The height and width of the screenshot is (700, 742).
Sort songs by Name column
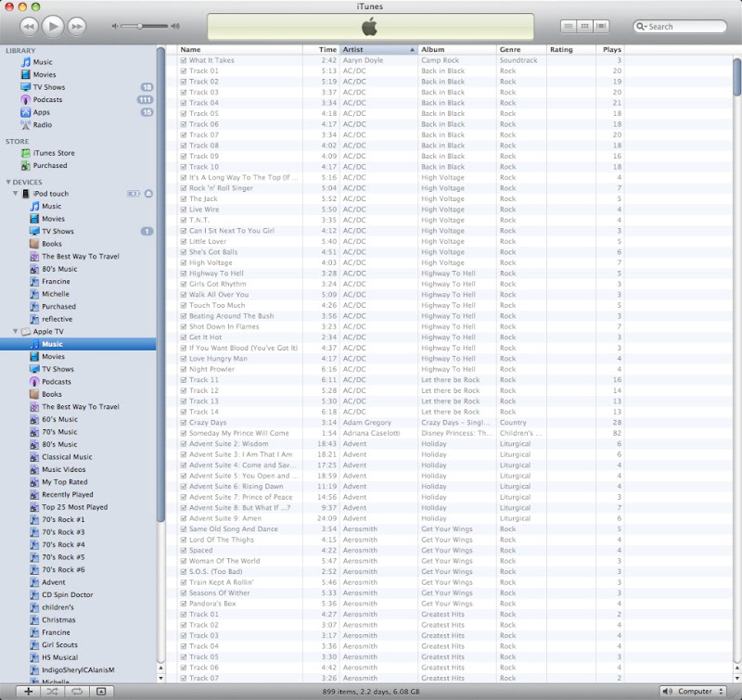240,50
